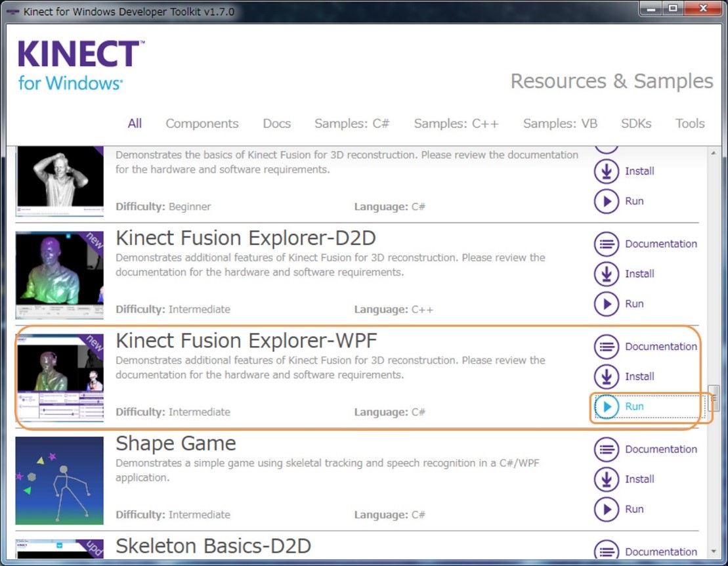Switch to the Samples: C++ tab

pyautogui.click(x=456, y=123)
